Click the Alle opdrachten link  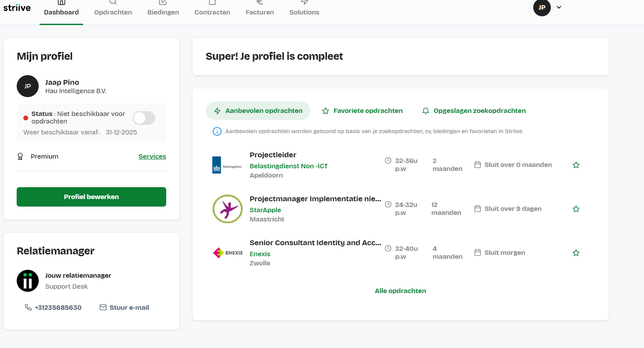400,291
